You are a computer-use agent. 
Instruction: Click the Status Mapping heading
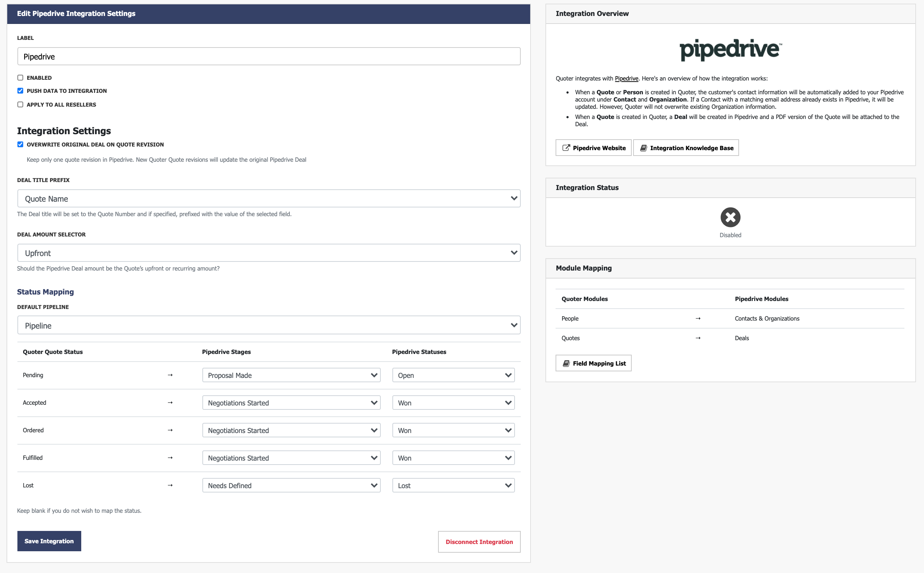coord(45,292)
